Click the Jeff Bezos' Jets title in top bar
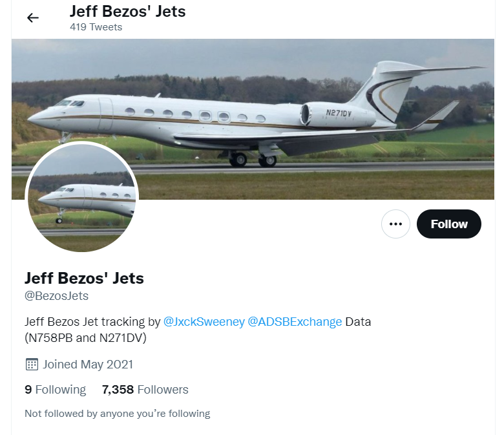Viewport: 504px width, 435px height. click(x=128, y=11)
